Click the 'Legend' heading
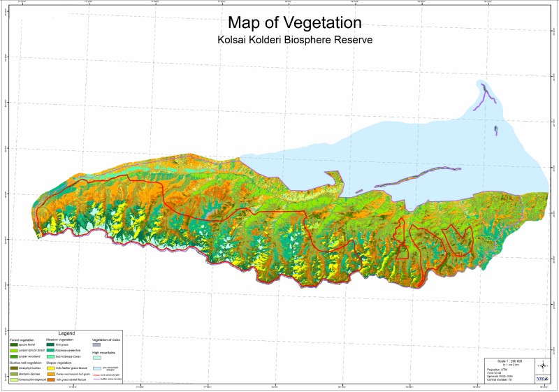The width and height of the screenshot is (559, 392). pyautogui.click(x=66, y=333)
